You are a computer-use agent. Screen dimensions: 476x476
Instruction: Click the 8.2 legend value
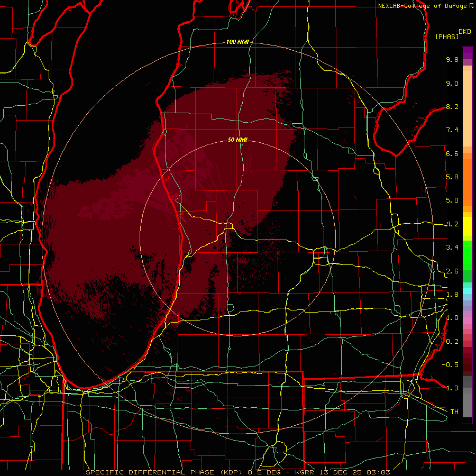[452, 106]
